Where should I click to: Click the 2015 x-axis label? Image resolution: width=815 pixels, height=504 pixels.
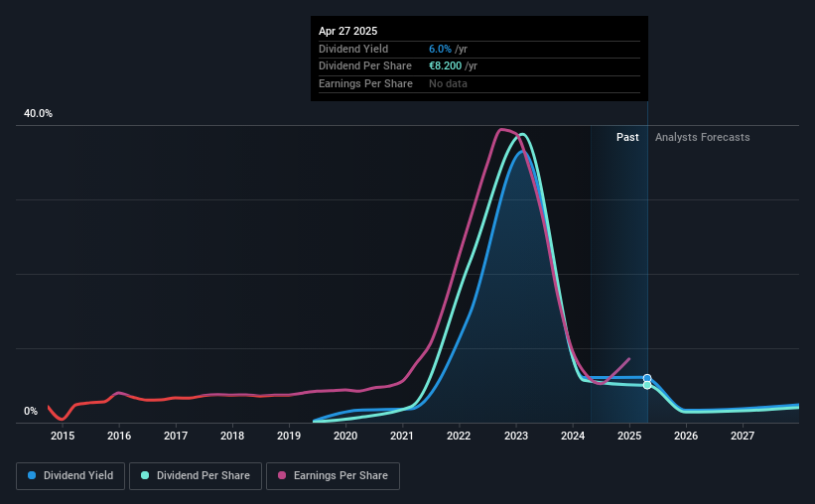point(63,436)
